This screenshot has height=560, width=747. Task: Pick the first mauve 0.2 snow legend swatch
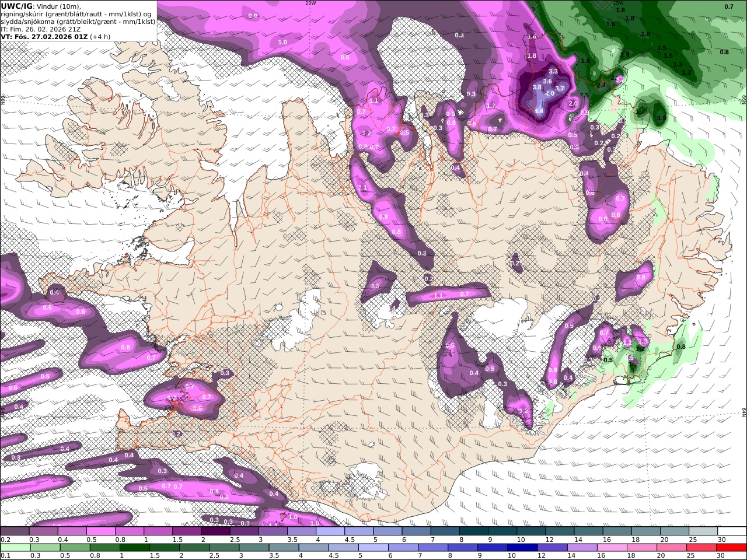coord(15,531)
